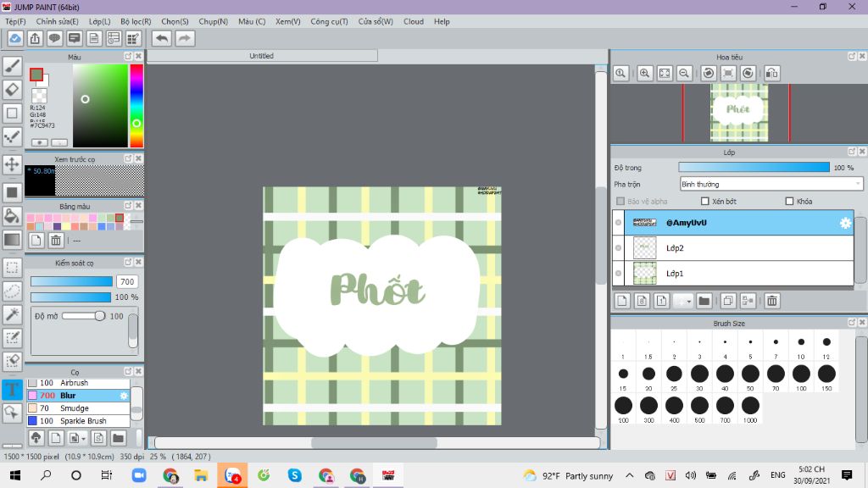The width and height of the screenshot is (868, 488).
Task: Zoom in on the navigator preview
Action: click(645, 74)
